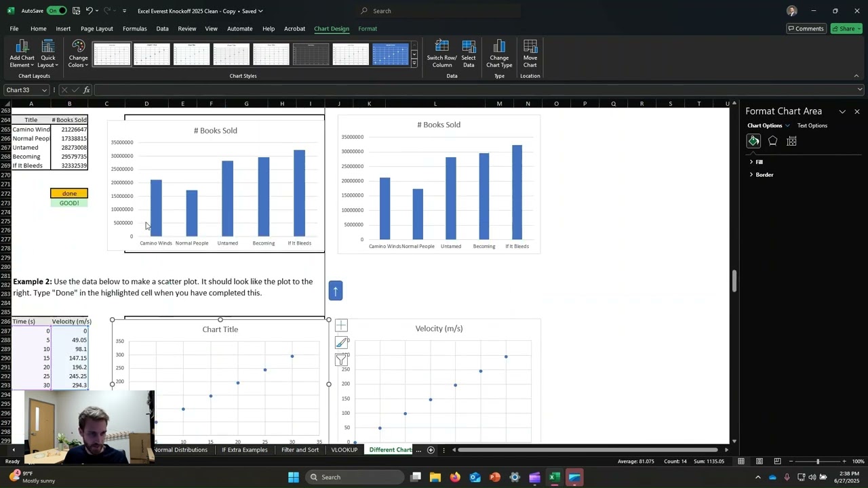Select the dark chart style thumbnail
Viewport: 868px width, 488px height.
tap(311, 54)
